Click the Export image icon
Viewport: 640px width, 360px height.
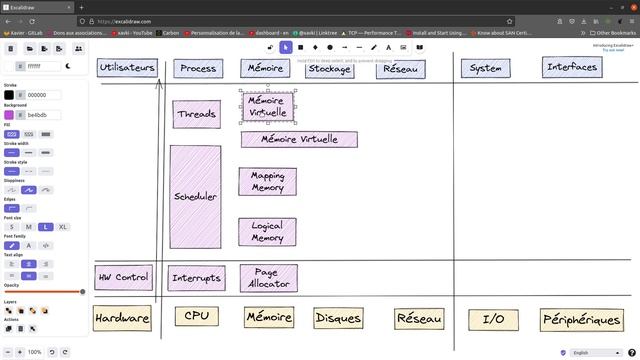click(x=59, y=49)
